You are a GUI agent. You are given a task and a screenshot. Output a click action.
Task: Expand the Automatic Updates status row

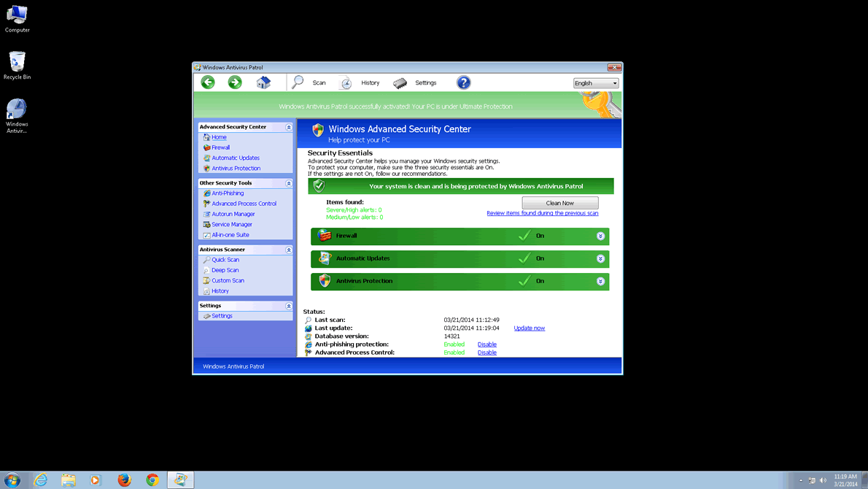600,258
